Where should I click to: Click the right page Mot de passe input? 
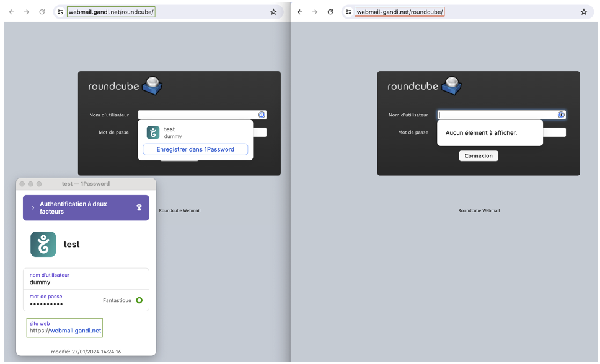point(554,132)
